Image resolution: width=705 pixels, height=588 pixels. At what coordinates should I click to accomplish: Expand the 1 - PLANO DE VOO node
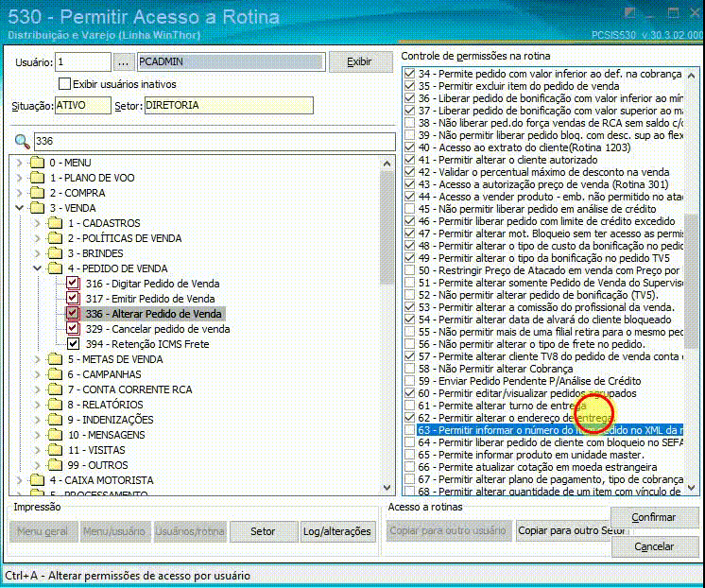coord(19,178)
